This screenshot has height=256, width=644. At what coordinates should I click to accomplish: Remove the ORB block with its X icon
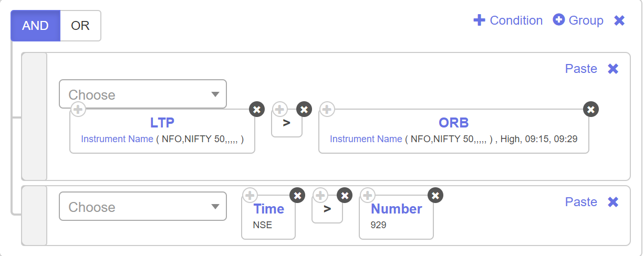tap(591, 109)
